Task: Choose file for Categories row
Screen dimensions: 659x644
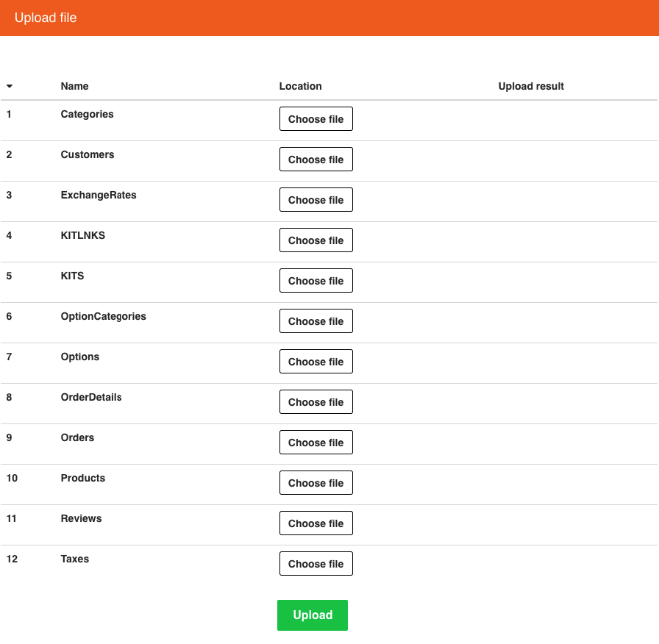Action: 316,119
